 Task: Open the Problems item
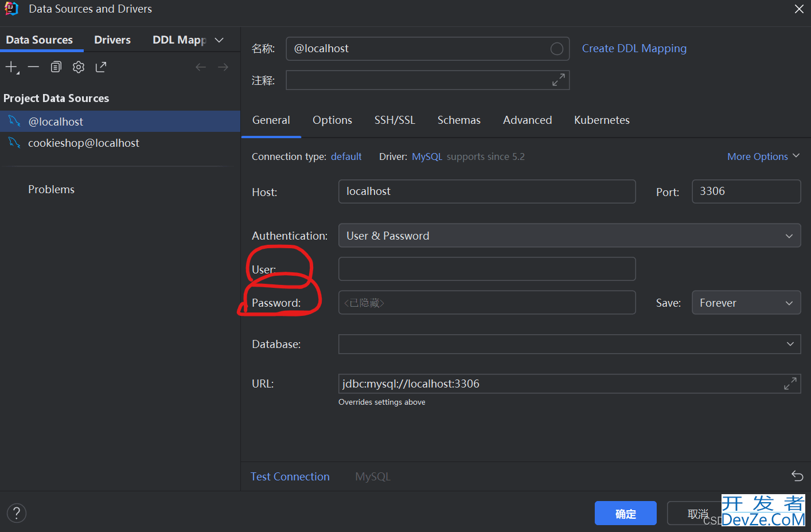(51, 189)
